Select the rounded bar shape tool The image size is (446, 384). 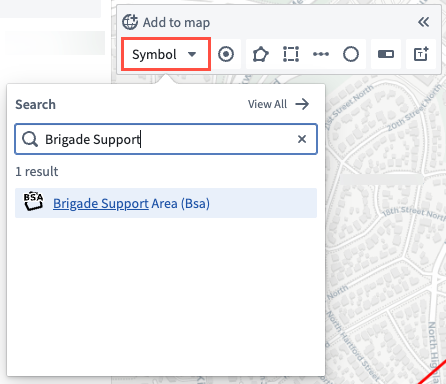tap(386, 54)
